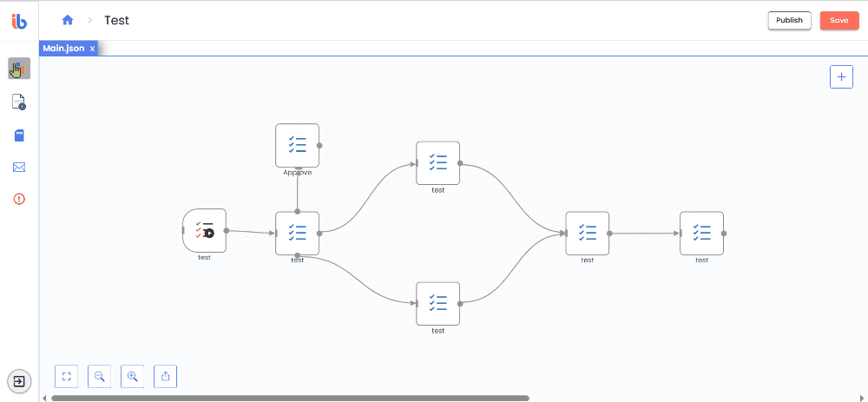The width and height of the screenshot is (868, 402).
Task: Select the start trigger node with play icon
Action: click(204, 230)
